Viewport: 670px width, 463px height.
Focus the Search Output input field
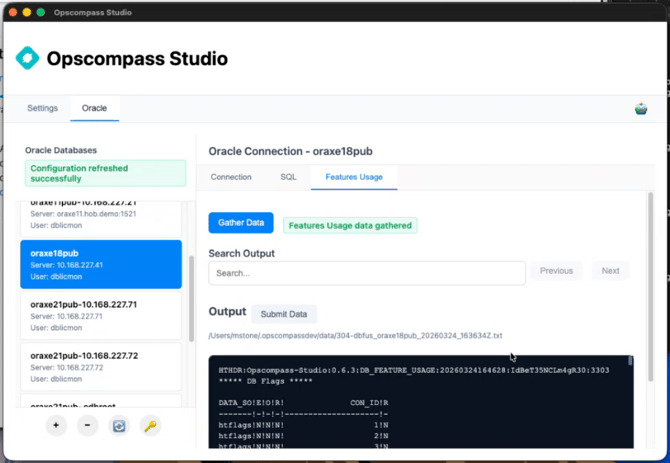(x=367, y=272)
